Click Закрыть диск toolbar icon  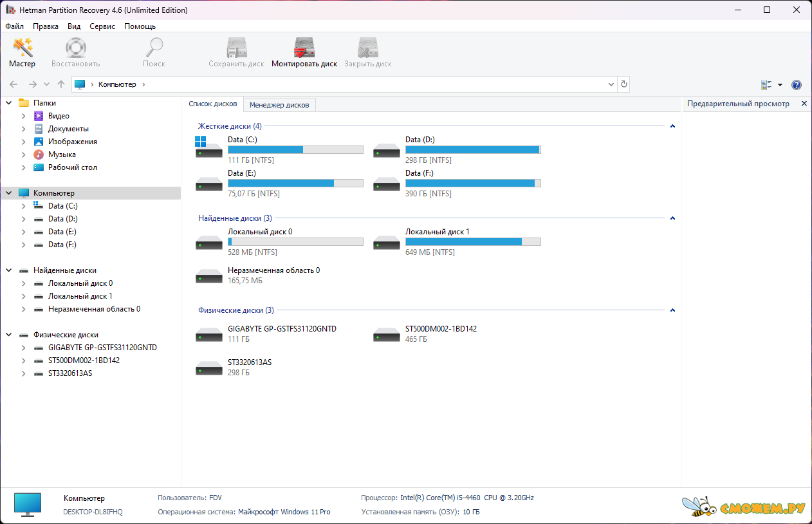pos(368,48)
